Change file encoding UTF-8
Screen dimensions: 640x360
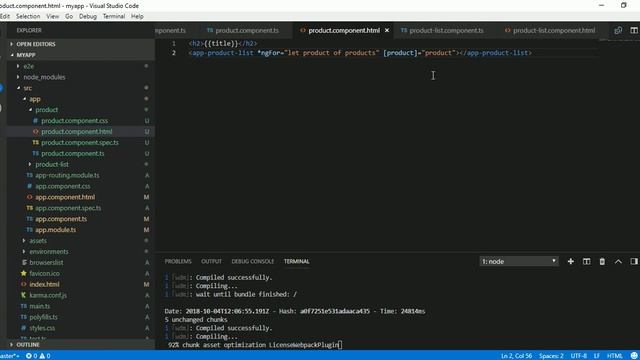tap(578, 356)
